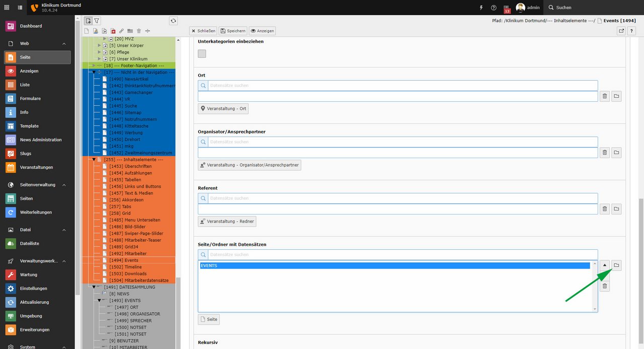Viewport: 644px width, 349px height.
Task: Collapse the Seitenverwaltung module group
Action: [64, 185]
